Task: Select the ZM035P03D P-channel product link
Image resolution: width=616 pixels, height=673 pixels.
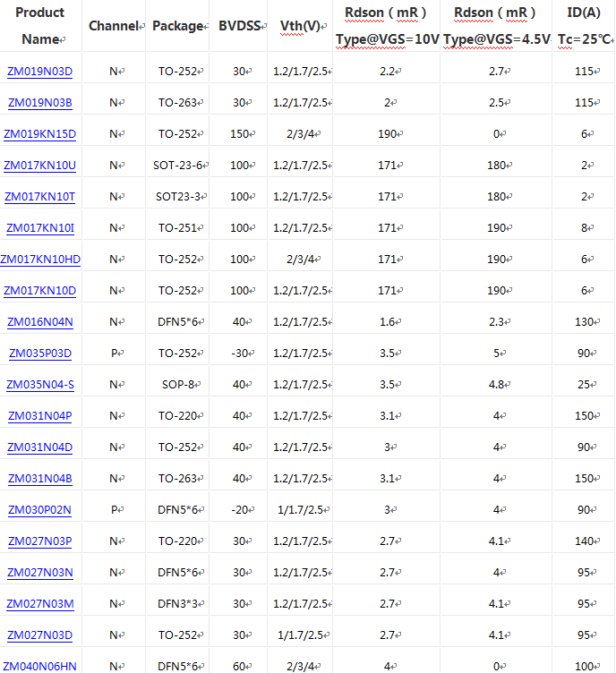Action: (x=39, y=354)
